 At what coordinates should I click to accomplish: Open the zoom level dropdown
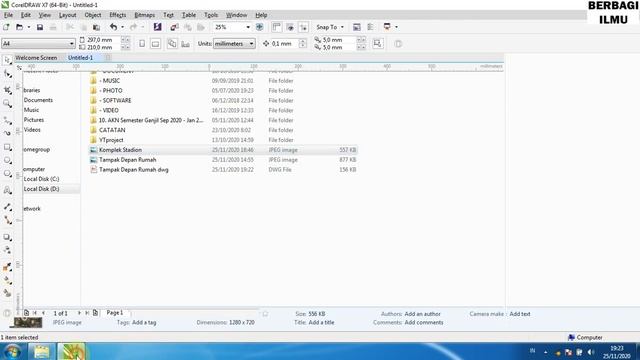coord(248,27)
